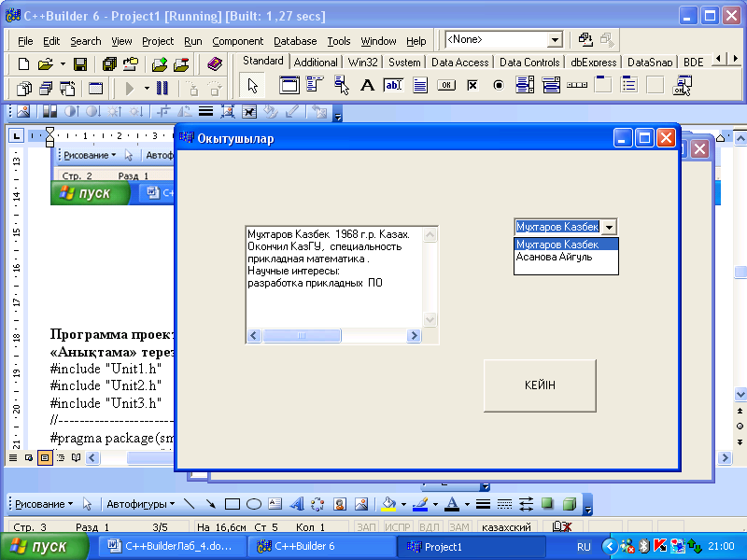
Task: Select the ScrollBar component icon
Action: pos(577,85)
